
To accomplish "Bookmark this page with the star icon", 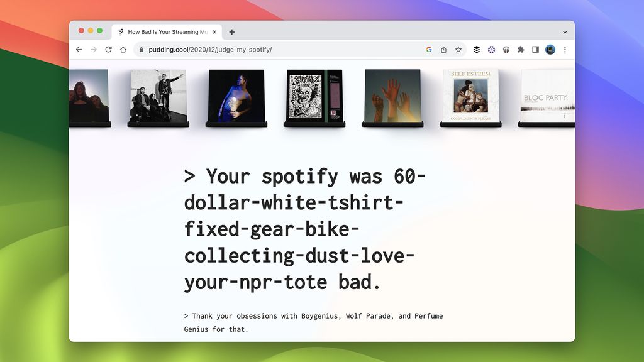I will [x=458, y=49].
